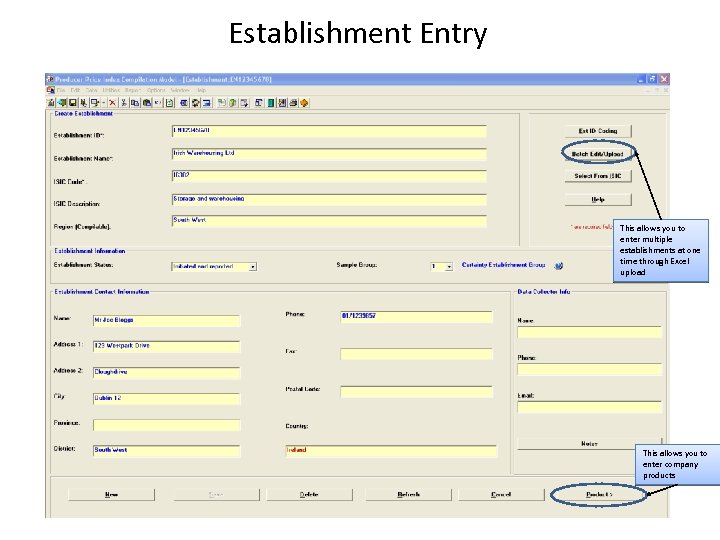Click the small icon beside Certainty Establishment Group
720x540 pixels.
tap(558, 266)
